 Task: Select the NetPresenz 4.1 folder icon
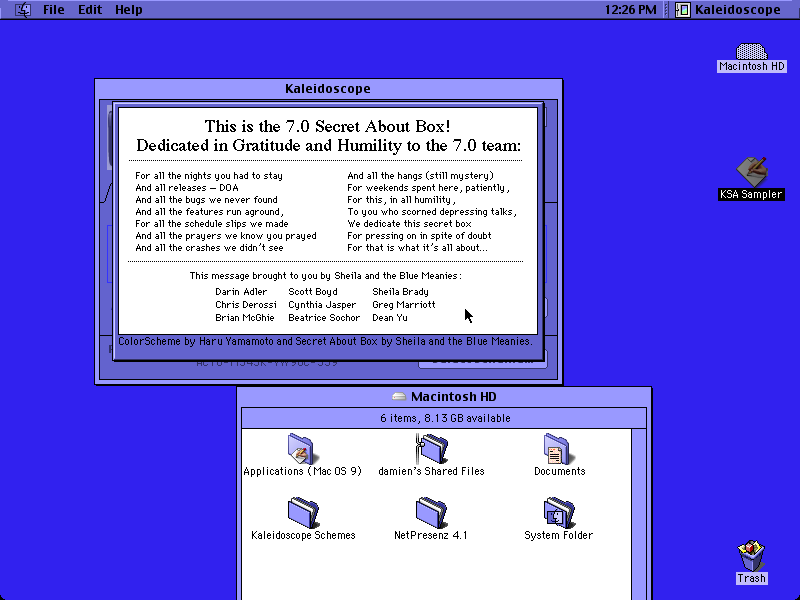point(431,519)
